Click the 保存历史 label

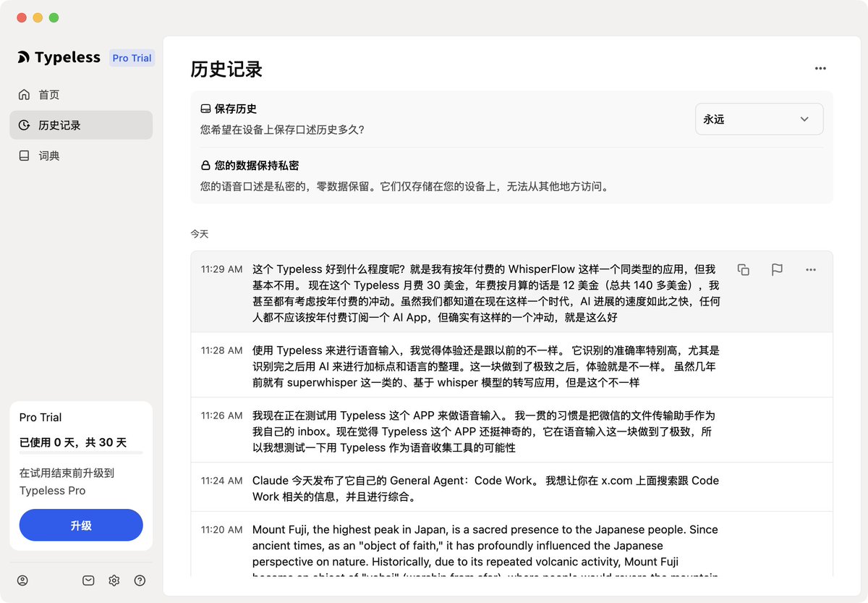[236, 109]
